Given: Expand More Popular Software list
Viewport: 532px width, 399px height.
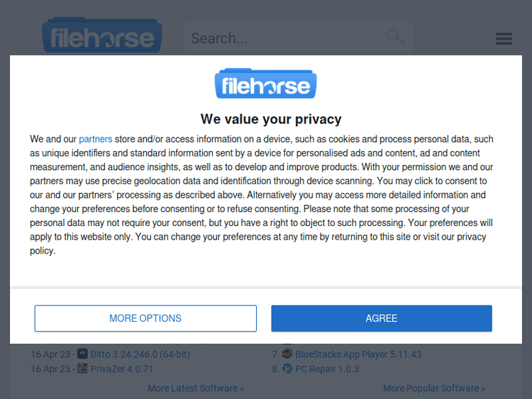Looking at the screenshot, I should (433, 388).
